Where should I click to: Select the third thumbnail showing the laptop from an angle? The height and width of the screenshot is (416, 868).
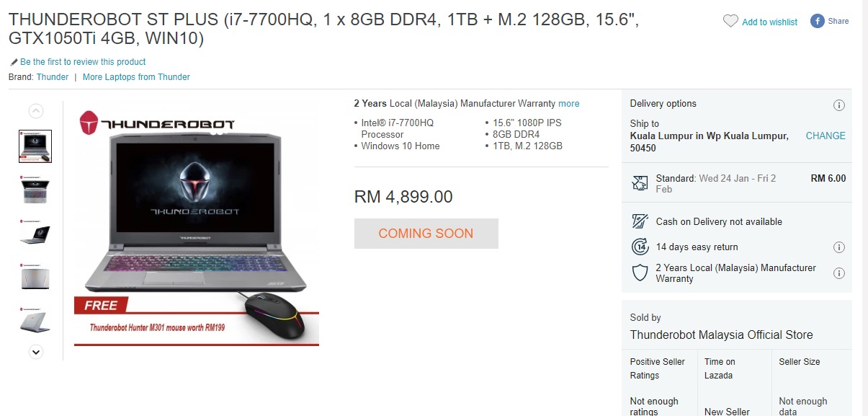pos(35,234)
